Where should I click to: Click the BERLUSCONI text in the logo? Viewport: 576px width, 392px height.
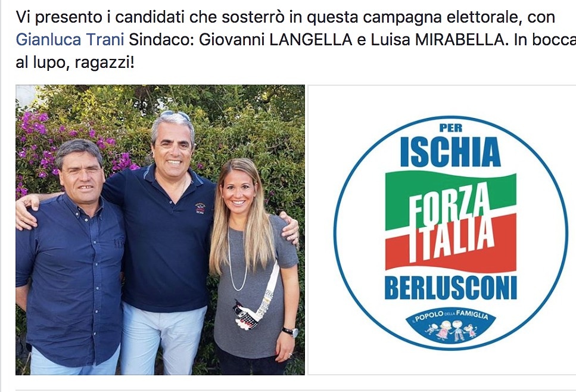451,288
